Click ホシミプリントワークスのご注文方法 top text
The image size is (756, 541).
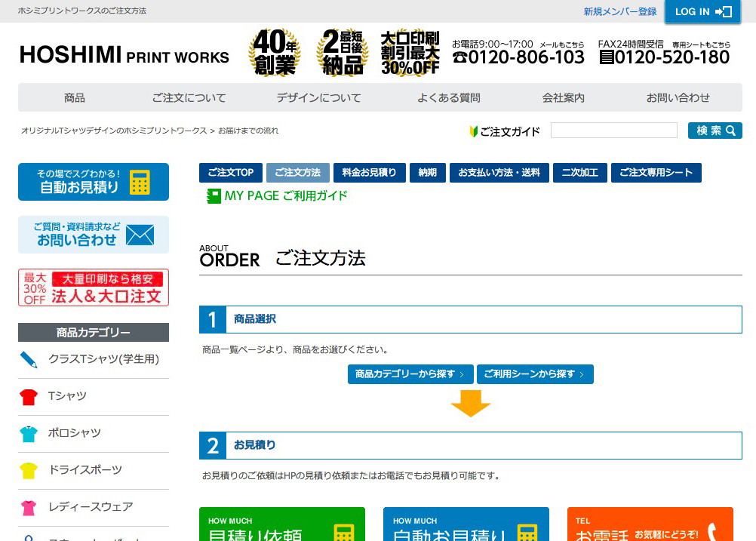82,11
